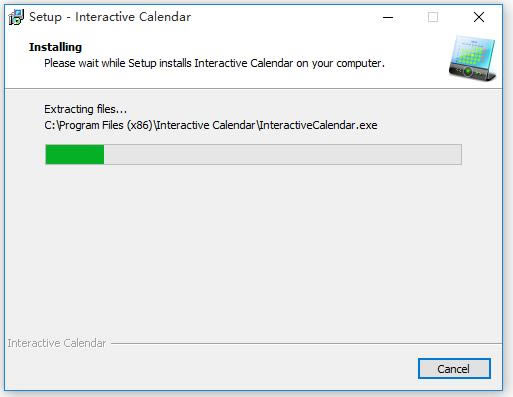Click the Interactive Calendar logo image
This screenshot has height=397, width=513.
pyautogui.click(x=472, y=58)
